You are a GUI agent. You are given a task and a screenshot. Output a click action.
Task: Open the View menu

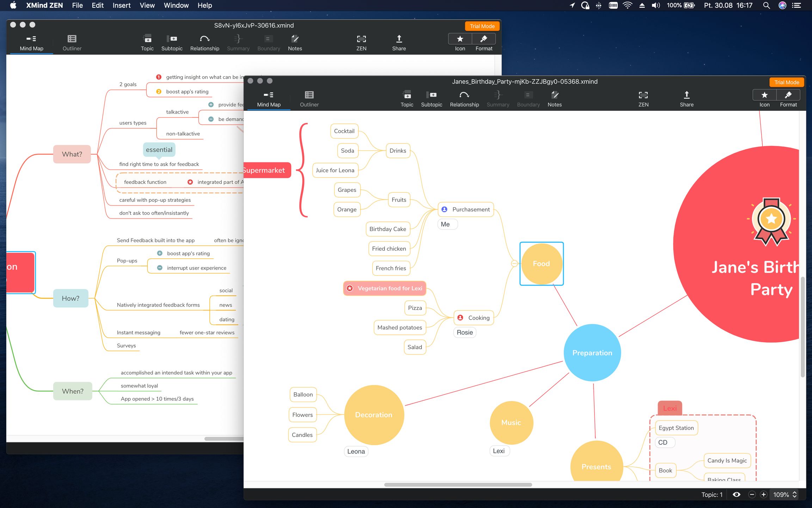[x=147, y=5]
